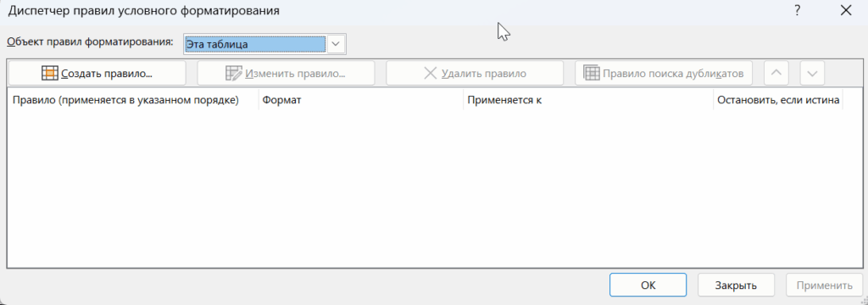Click the Закрыть button
This screenshot has width=868, height=305.
pyautogui.click(x=736, y=285)
